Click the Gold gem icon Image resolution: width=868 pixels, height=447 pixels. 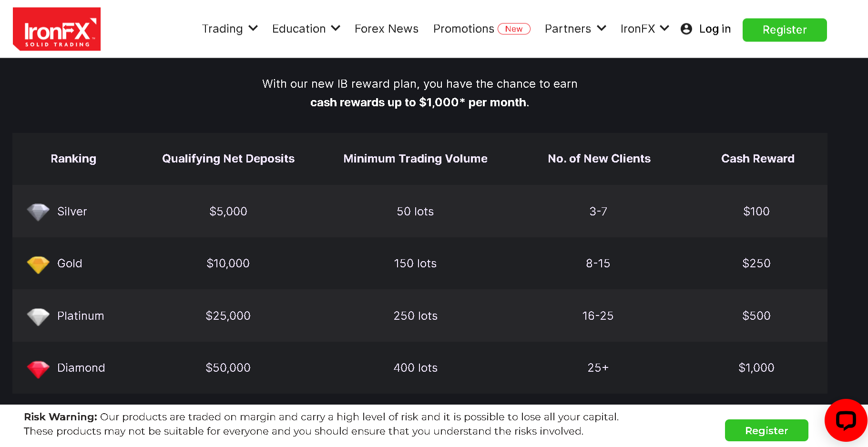coord(38,264)
